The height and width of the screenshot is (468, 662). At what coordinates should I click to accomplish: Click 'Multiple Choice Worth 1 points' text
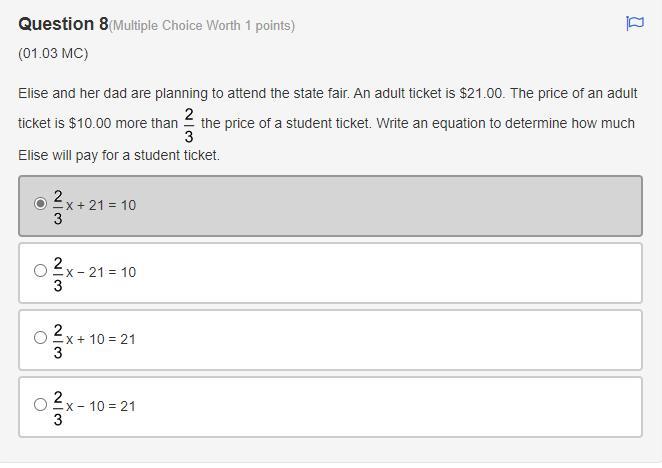tap(202, 25)
